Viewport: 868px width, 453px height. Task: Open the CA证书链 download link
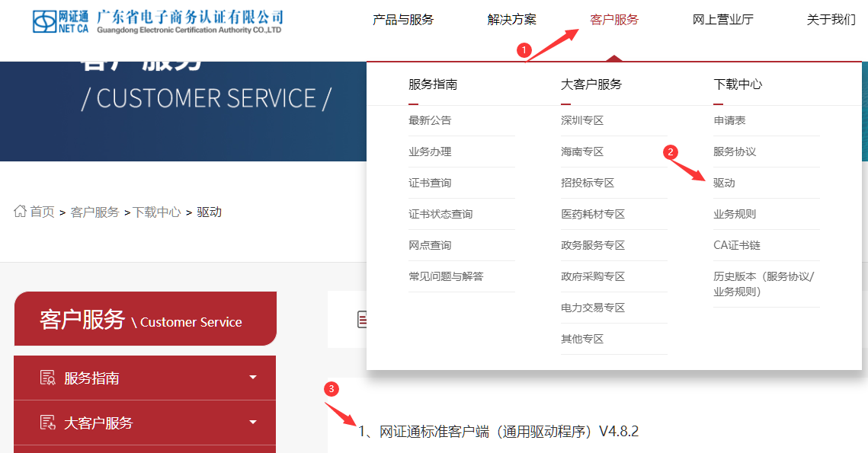(736, 246)
